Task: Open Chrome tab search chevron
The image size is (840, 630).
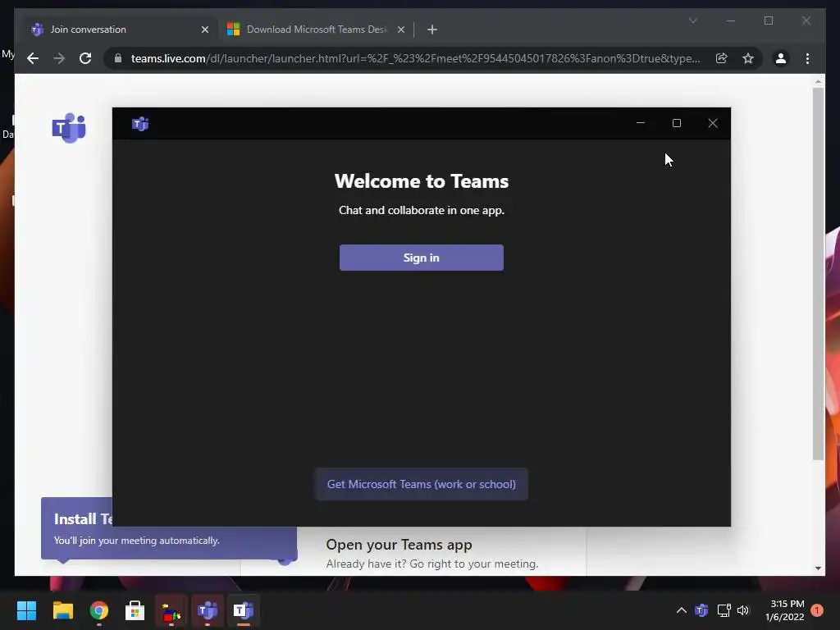Action: [x=692, y=21]
